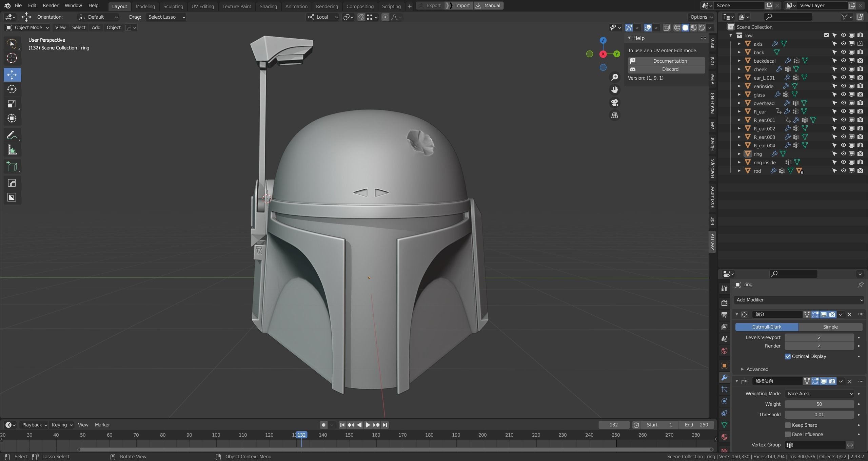Open Zen UV Documentation button

pyautogui.click(x=666, y=61)
